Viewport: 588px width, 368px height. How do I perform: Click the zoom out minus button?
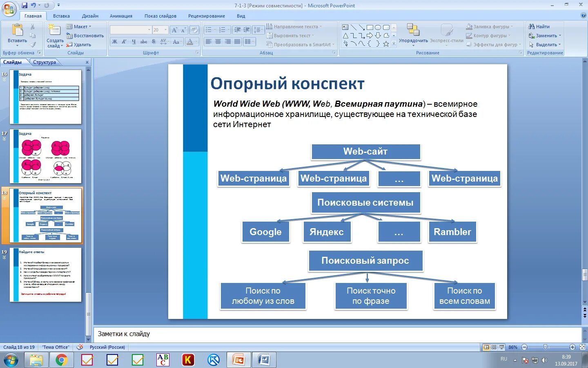pyautogui.click(x=525, y=347)
